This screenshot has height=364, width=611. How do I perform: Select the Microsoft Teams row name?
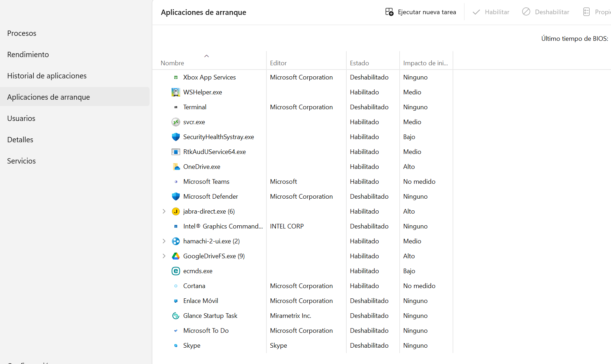coord(206,182)
